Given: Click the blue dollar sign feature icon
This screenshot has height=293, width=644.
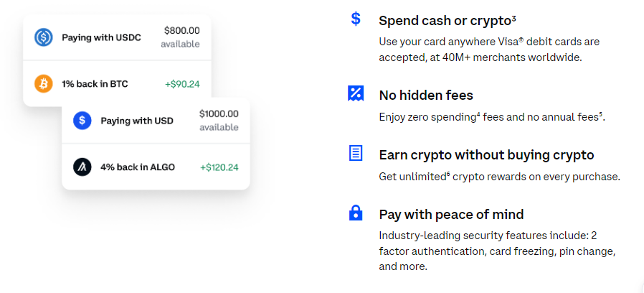Looking at the screenshot, I should point(356,19).
